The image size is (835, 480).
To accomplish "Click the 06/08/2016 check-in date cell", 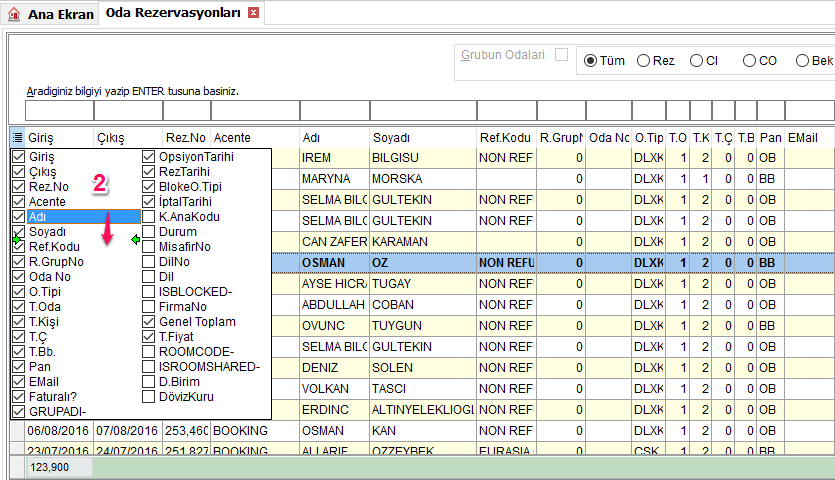I will click(x=59, y=430).
